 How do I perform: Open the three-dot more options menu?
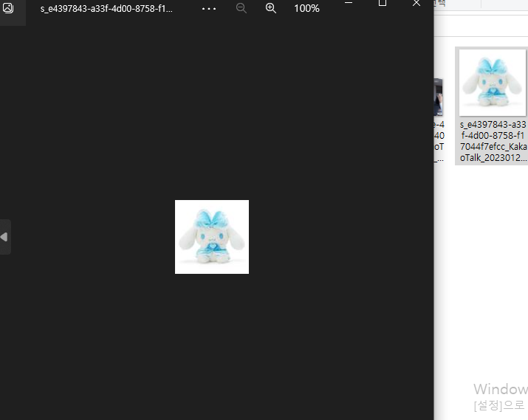click(x=209, y=9)
